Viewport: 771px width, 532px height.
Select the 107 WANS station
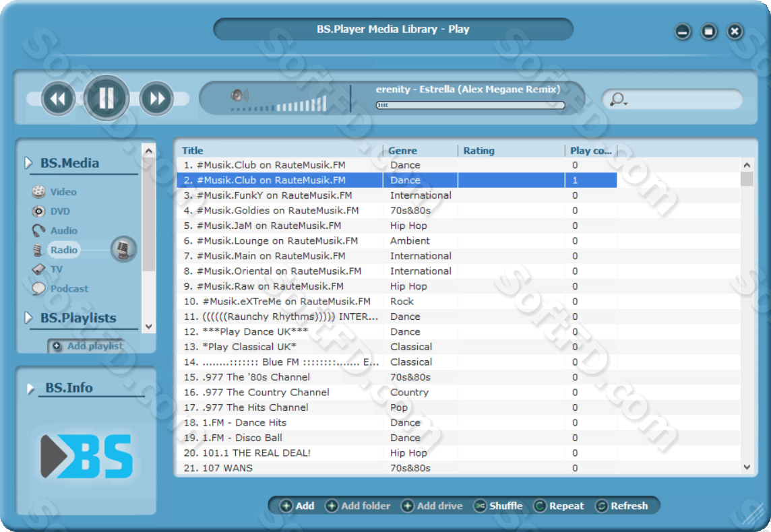click(x=397, y=468)
